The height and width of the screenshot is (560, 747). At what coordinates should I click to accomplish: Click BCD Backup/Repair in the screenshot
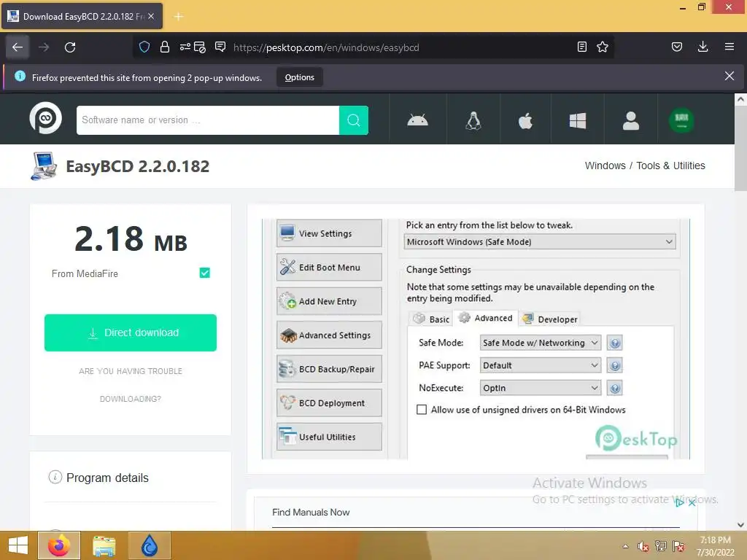click(329, 369)
